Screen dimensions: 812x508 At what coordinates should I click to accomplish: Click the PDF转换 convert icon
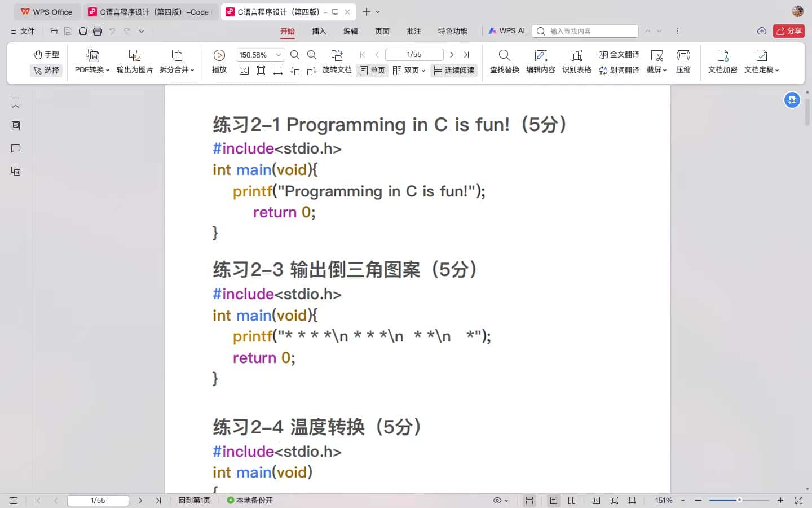tap(92, 55)
